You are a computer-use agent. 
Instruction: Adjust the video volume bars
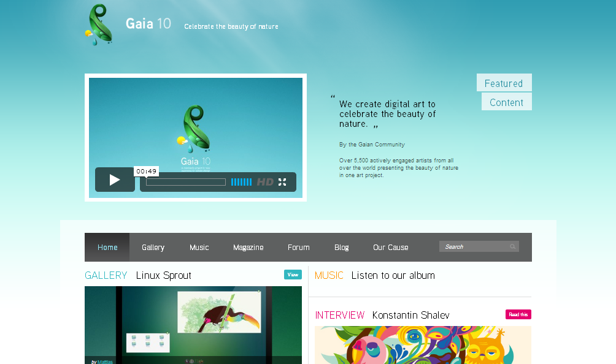pos(241,182)
